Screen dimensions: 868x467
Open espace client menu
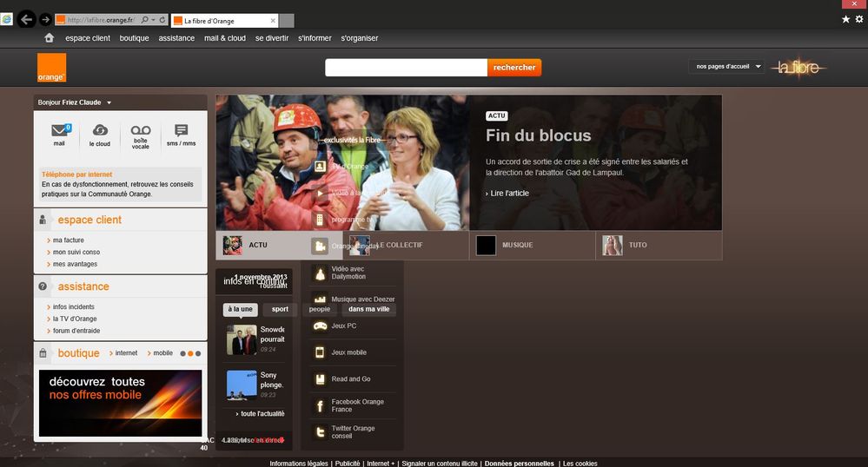pyautogui.click(x=88, y=37)
